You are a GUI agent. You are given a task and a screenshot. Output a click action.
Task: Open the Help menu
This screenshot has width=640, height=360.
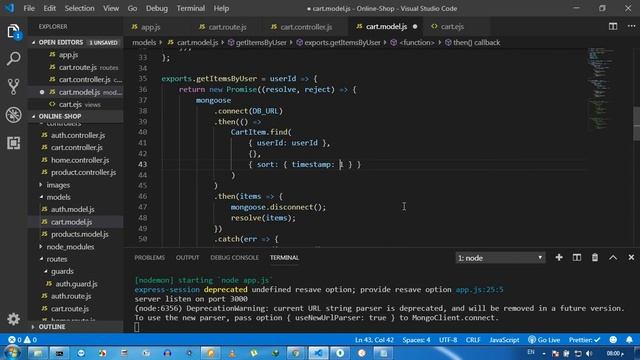221,8
